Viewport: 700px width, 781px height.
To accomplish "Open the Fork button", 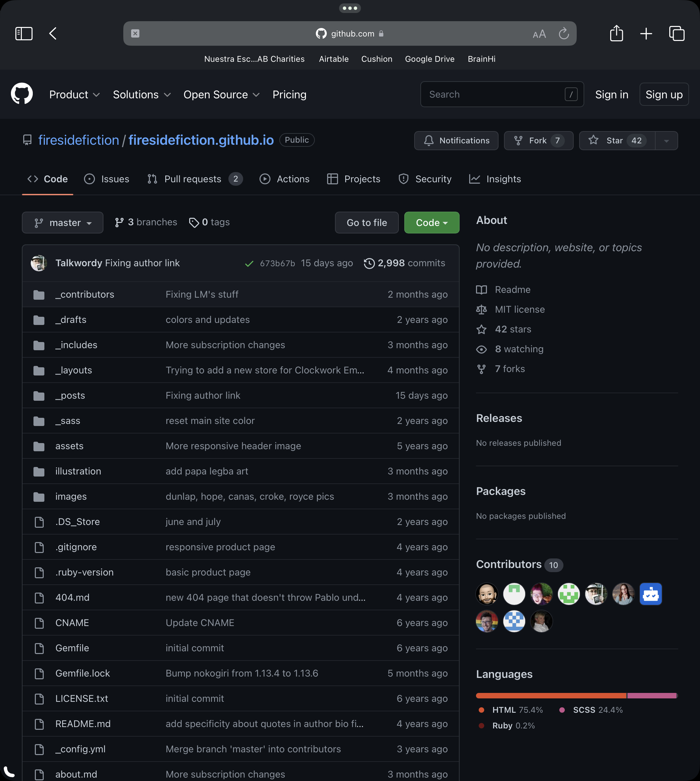I will pos(538,141).
